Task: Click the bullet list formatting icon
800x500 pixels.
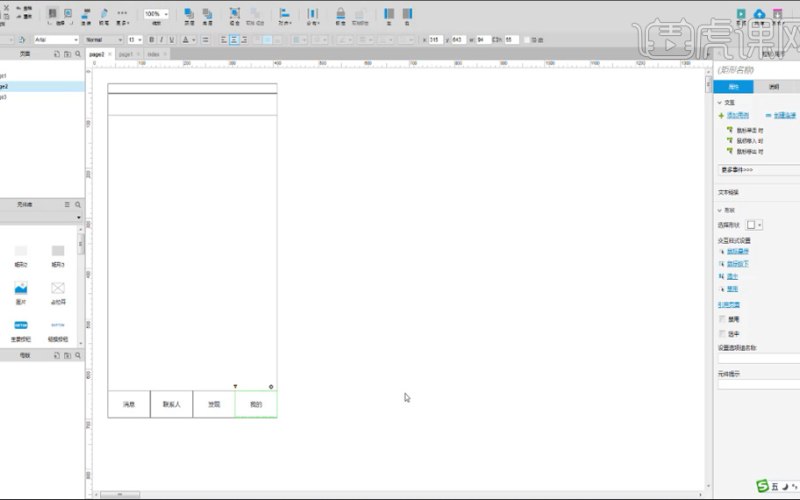Action: (205, 40)
